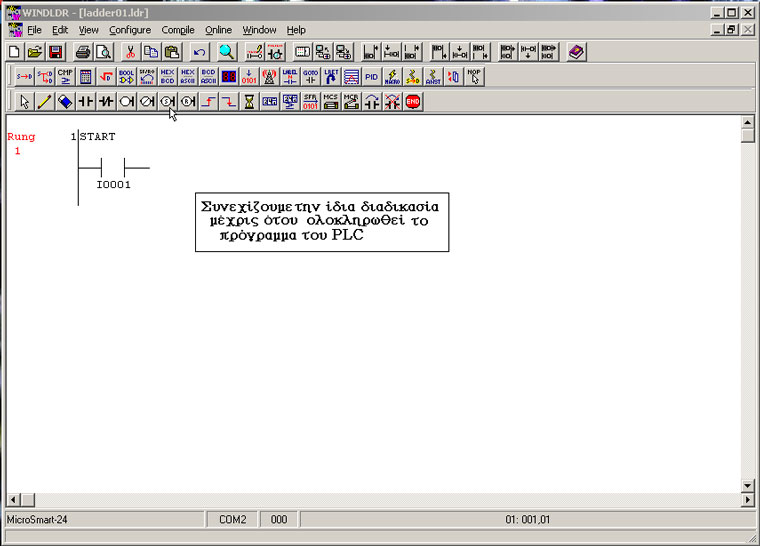Click the New file icon
Screen dimensions: 760x546
tap(14, 52)
